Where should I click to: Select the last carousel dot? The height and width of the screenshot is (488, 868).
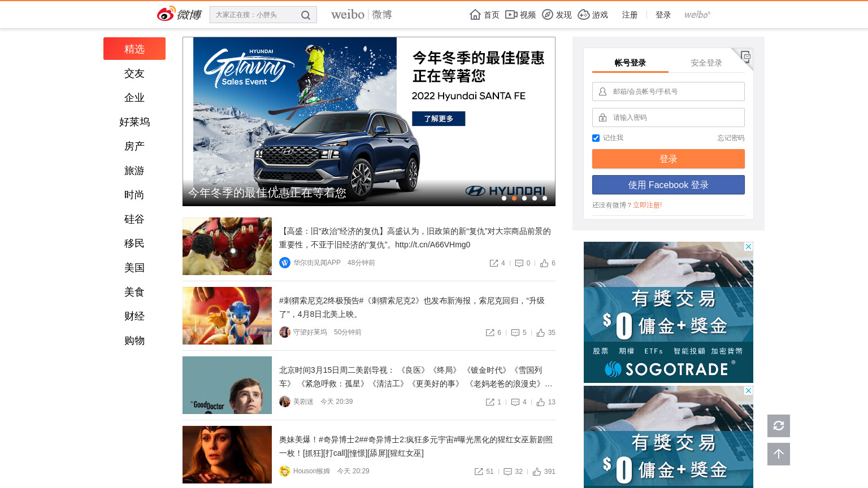pyautogui.click(x=545, y=198)
